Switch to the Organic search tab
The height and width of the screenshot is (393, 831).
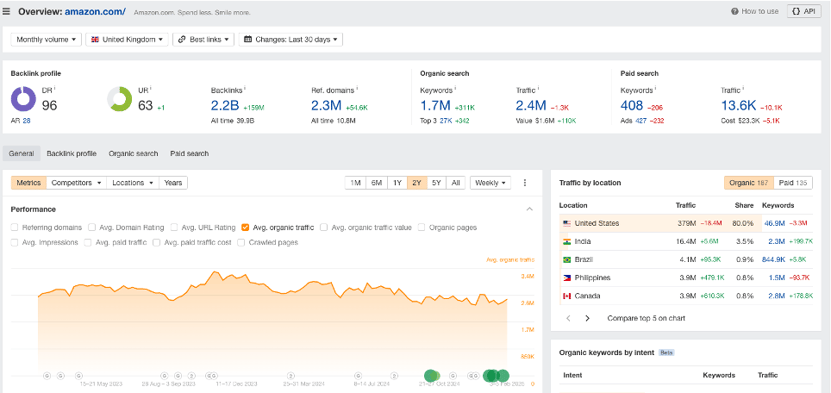(134, 154)
